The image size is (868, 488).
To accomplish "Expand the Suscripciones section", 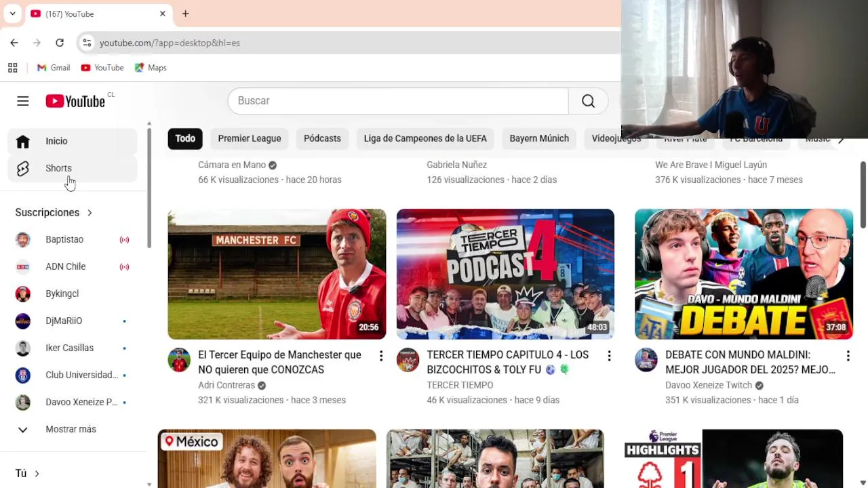I will point(54,212).
